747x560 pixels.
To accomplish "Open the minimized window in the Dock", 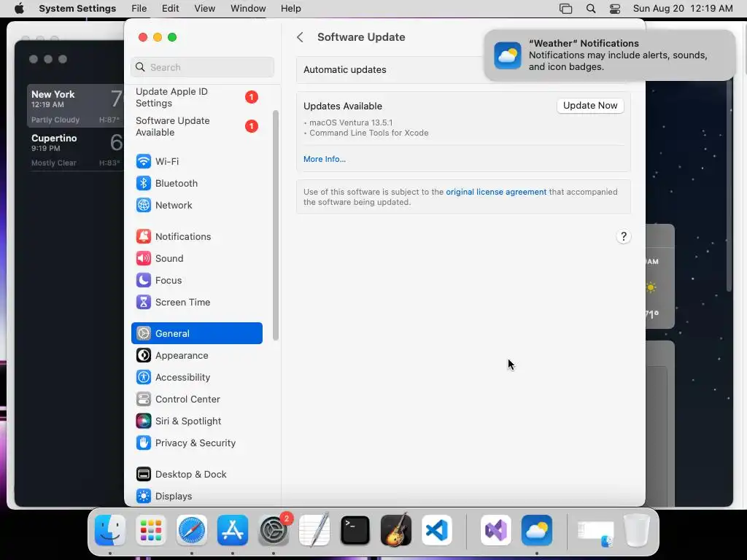I will [595, 532].
